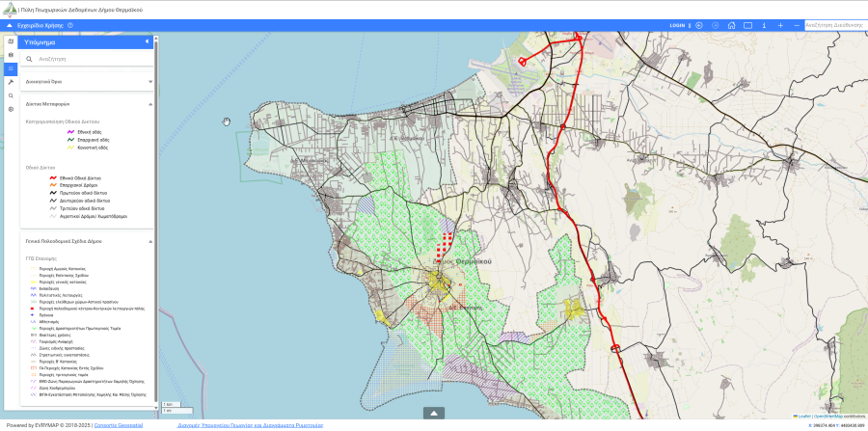Zoom out with the minus icon
Screen dimensions: 868x431
point(796,25)
